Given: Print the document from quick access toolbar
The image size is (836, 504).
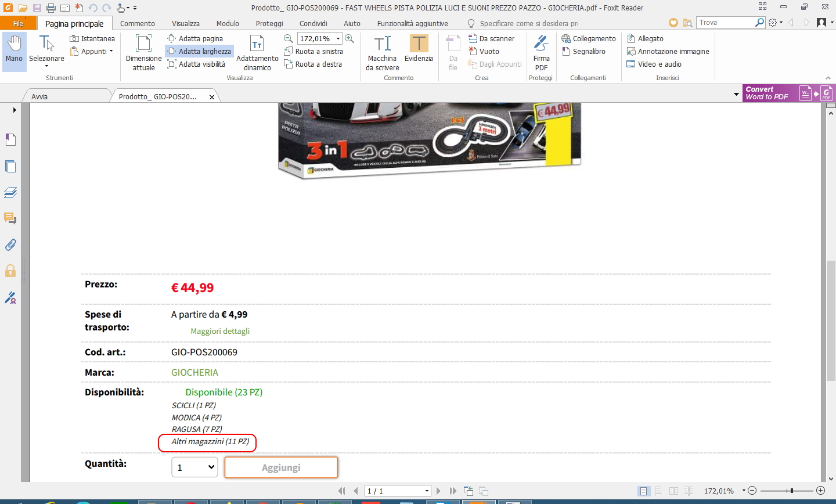Looking at the screenshot, I should pos(51,8).
